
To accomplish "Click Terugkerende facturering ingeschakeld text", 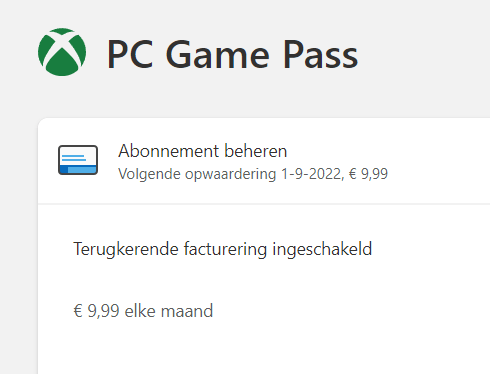I will [222, 249].
